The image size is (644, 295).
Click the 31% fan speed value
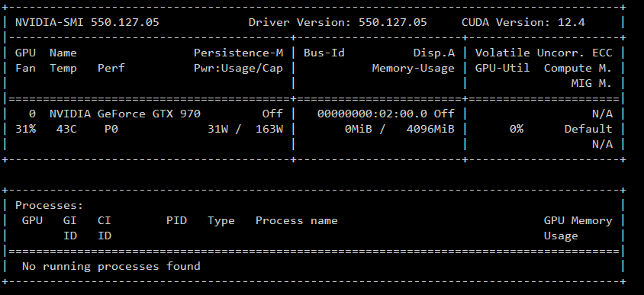(25, 129)
